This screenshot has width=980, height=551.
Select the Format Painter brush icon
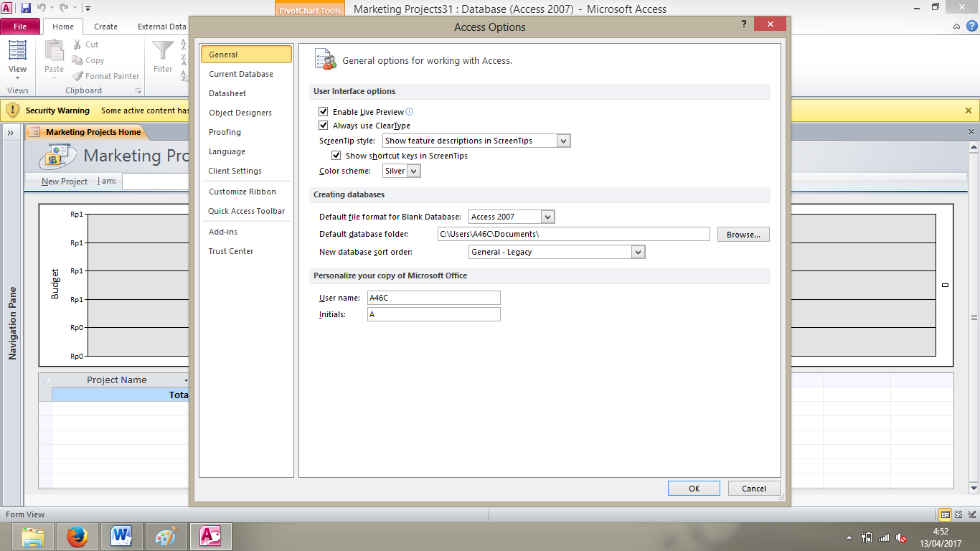tap(77, 76)
